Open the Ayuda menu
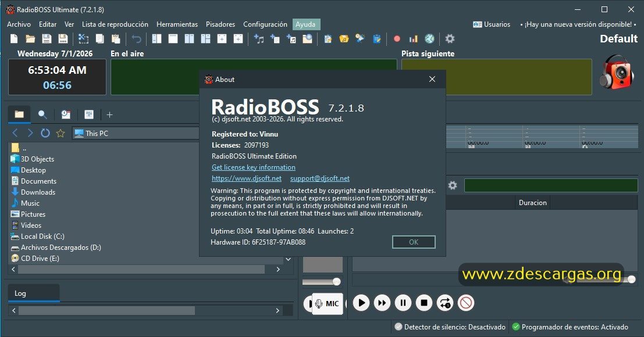Image resolution: width=644 pixels, height=337 pixels. (306, 24)
